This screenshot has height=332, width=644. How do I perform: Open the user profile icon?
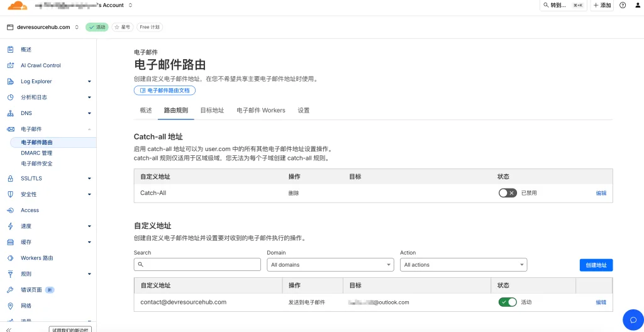(x=637, y=5)
